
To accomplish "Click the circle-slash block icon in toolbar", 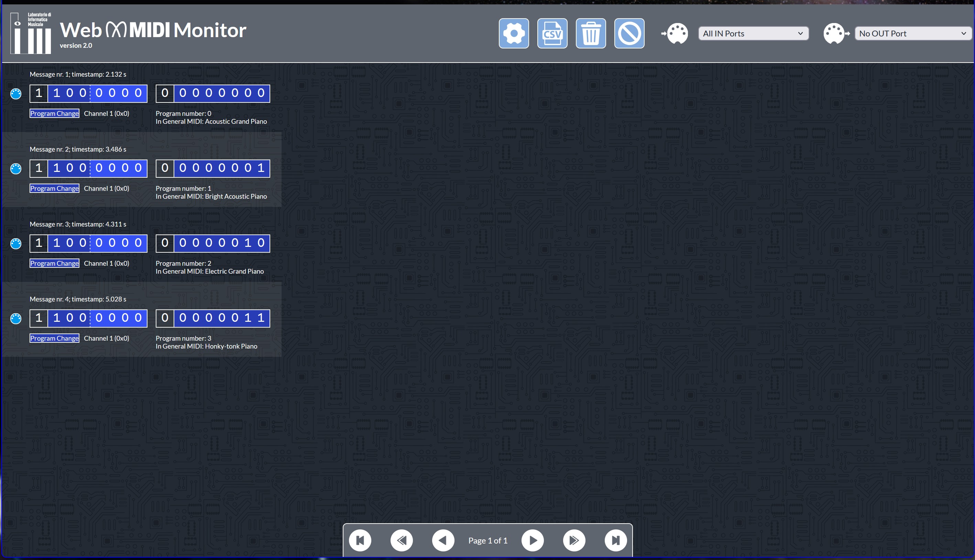I will click(x=629, y=33).
